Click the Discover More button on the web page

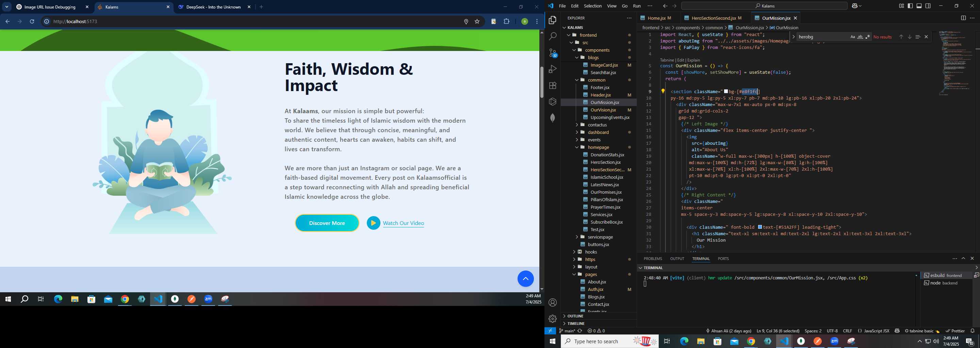pyautogui.click(x=327, y=223)
